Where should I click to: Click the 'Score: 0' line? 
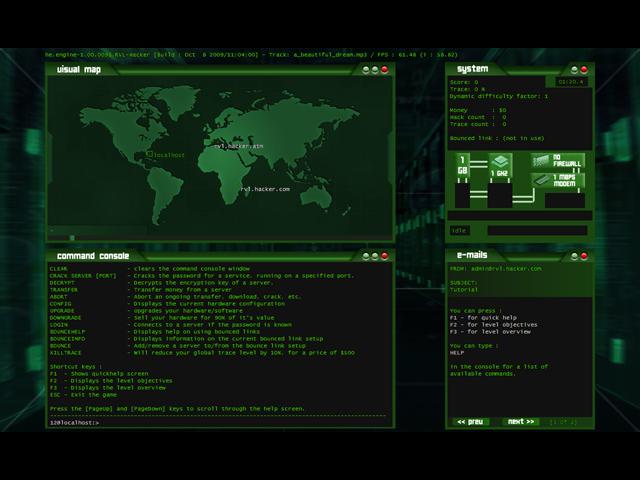[x=464, y=82]
